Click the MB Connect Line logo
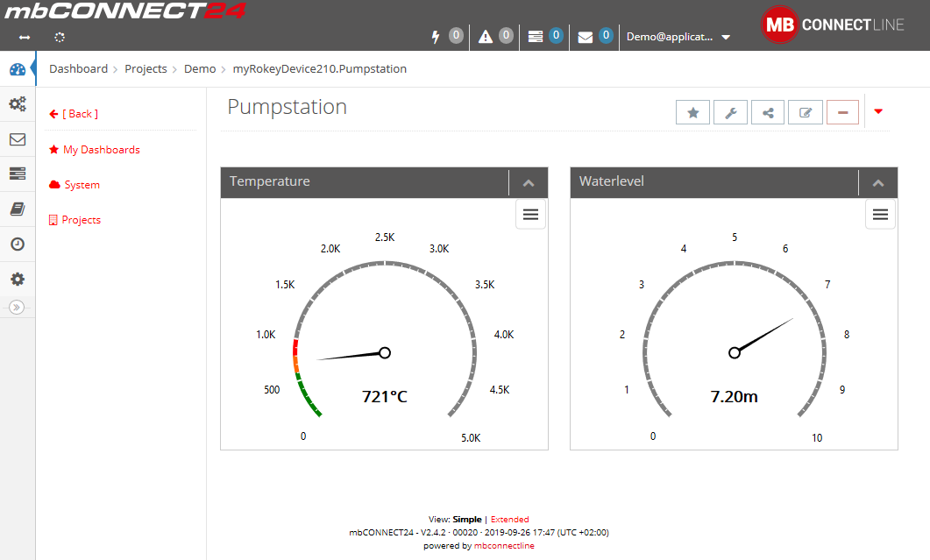 [x=832, y=25]
